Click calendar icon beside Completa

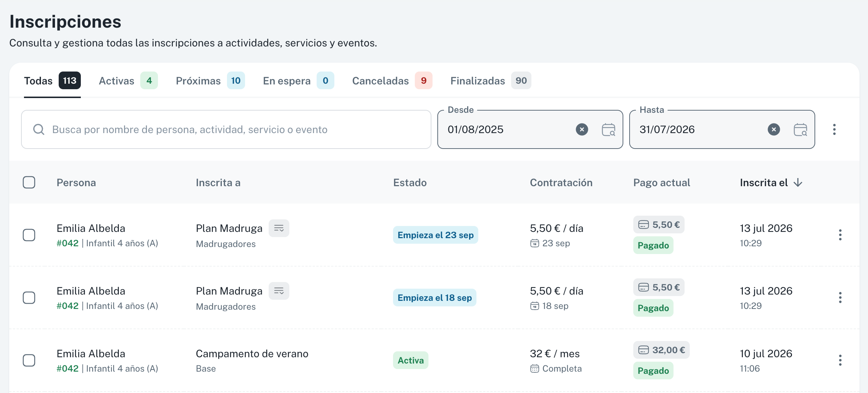[x=535, y=369]
